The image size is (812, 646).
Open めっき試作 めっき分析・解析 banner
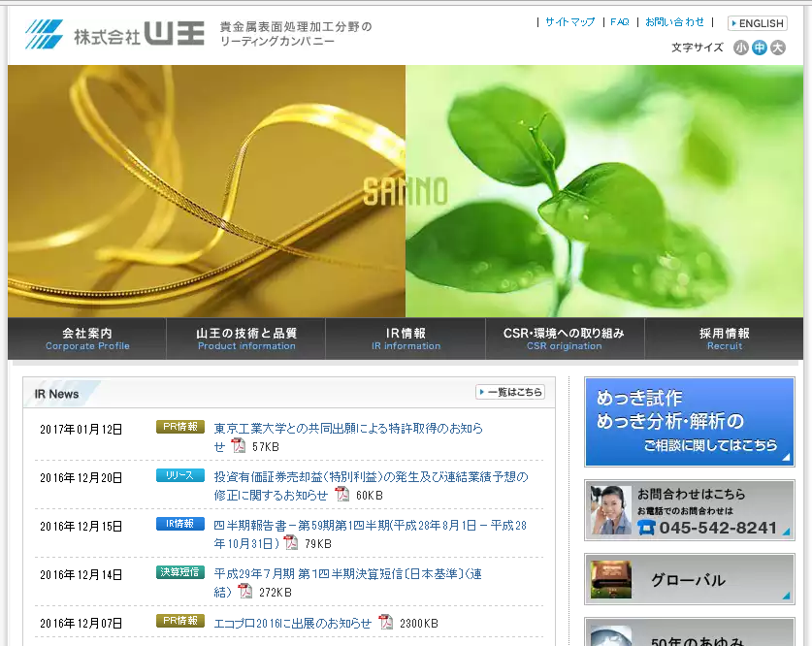click(x=689, y=422)
